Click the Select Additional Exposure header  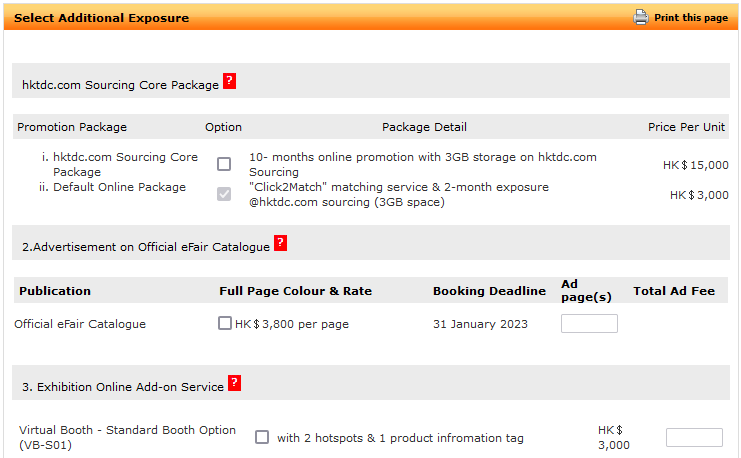pos(102,18)
